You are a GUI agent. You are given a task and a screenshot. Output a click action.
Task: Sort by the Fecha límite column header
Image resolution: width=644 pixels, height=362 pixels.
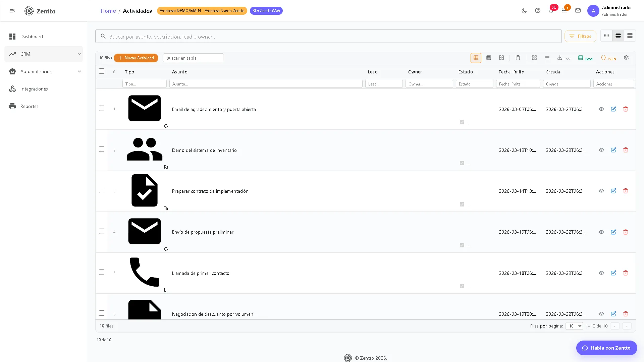click(x=511, y=72)
